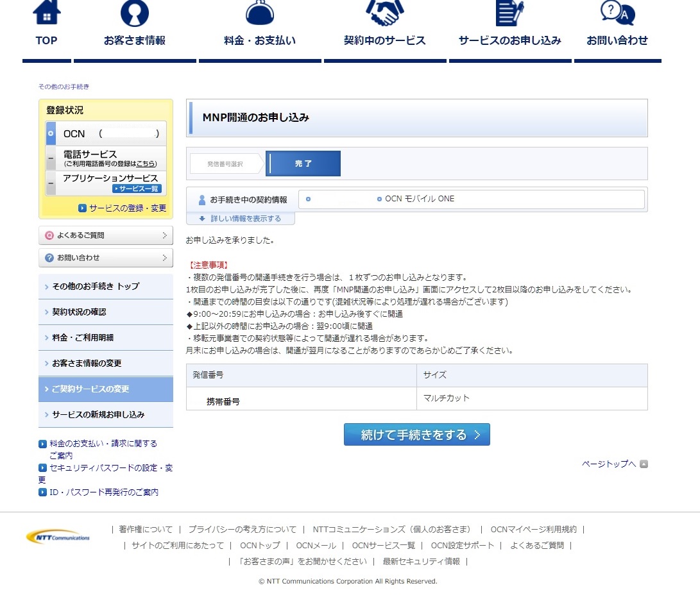Image resolution: width=700 pixels, height=597 pixels.
Task: Open ID・パスワード再発行のご案内 link
Action: point(103,492)
